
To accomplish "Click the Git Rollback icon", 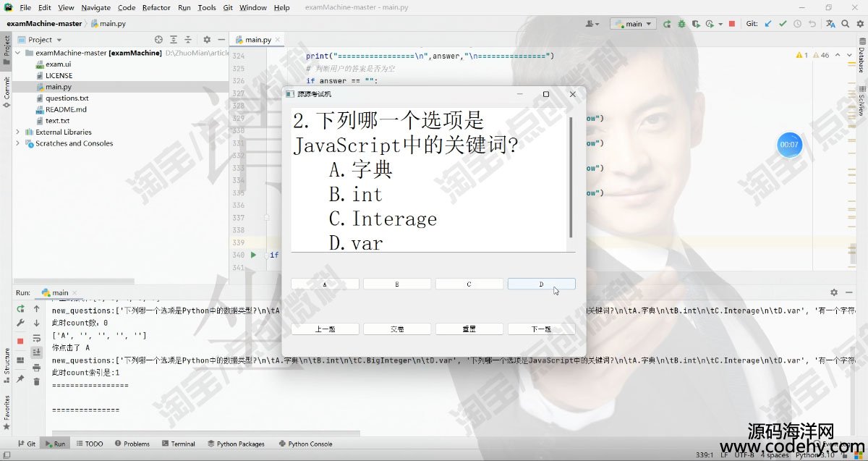I will (x=812, y=24).
